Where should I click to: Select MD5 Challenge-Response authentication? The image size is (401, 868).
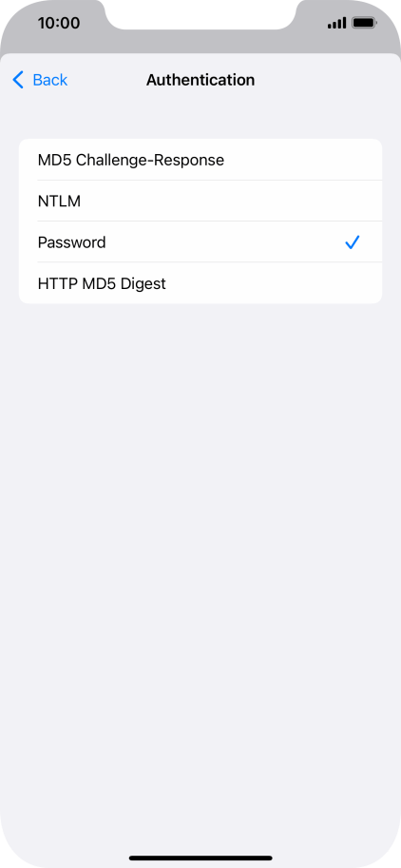(200, 160)
